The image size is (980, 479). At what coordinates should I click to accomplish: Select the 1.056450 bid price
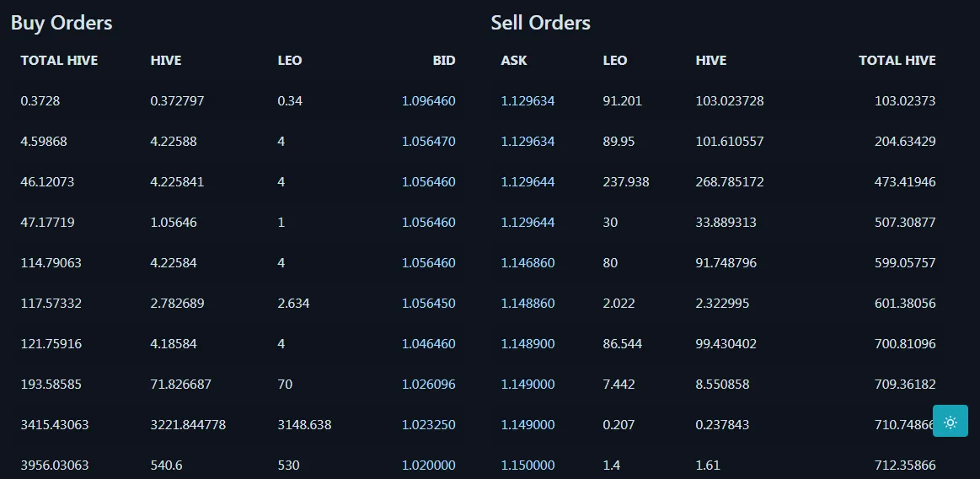tap(429, 304)
